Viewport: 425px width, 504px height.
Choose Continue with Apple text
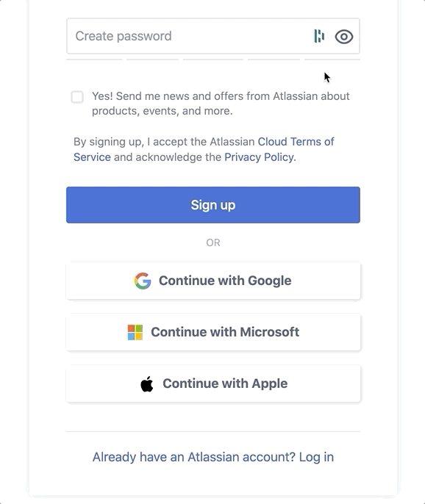click(225, 384)
